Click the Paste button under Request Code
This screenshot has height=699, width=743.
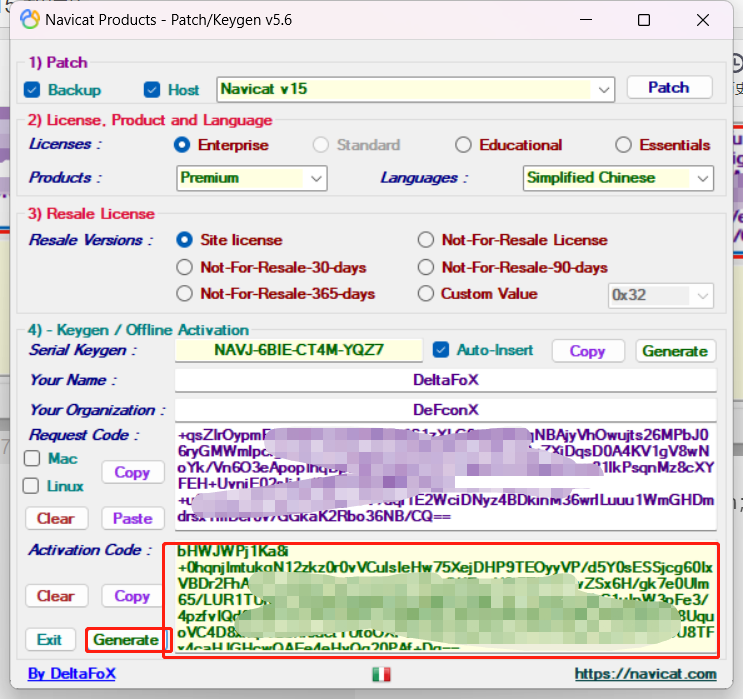[132, 518]
